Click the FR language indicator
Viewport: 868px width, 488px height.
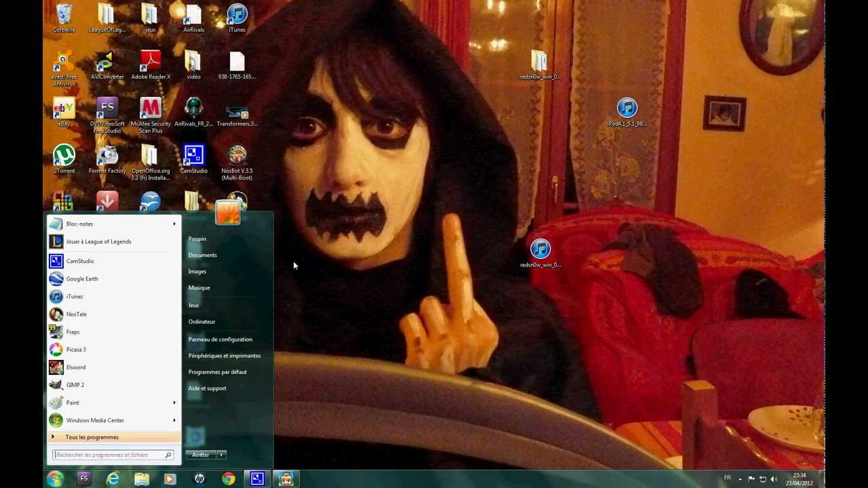pyautogui.click(x=728, y=478)
